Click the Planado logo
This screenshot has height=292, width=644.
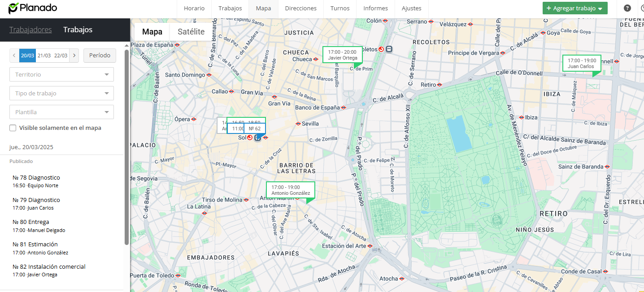tap(33, 8)
